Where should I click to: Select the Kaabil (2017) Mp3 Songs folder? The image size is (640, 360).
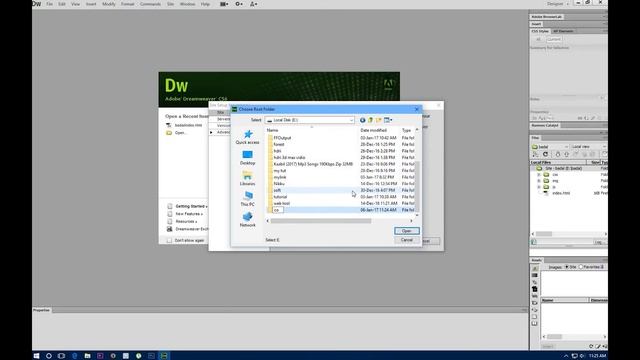(313, 164)
